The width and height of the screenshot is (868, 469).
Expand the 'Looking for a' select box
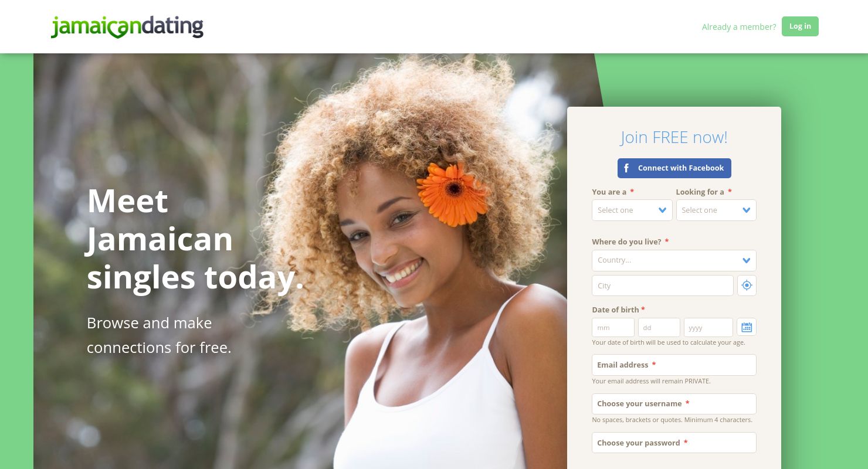pos(716,210)
